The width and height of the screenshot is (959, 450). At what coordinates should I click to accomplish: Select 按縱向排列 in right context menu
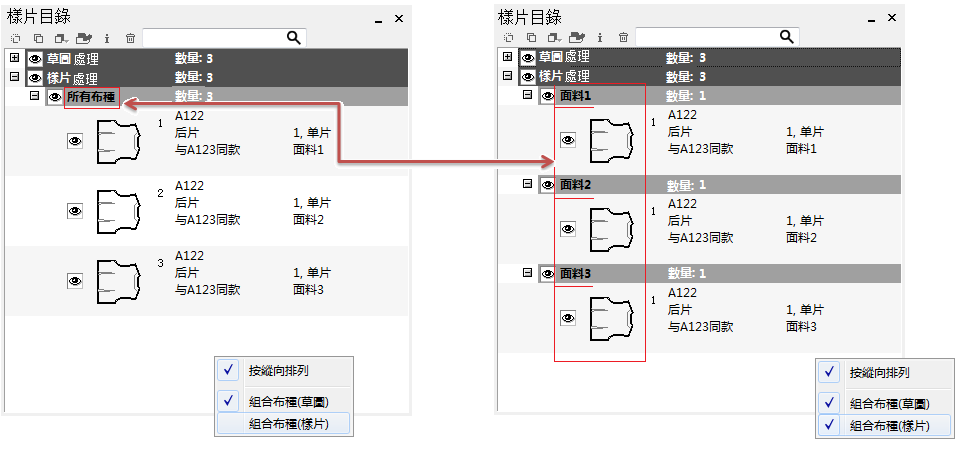pos(879,372)
